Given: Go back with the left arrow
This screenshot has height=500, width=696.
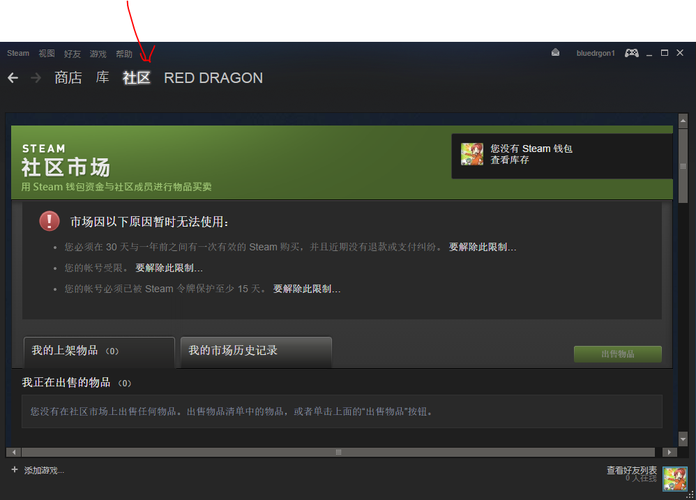Looking at the screenshot, I should tap(13, 78).
